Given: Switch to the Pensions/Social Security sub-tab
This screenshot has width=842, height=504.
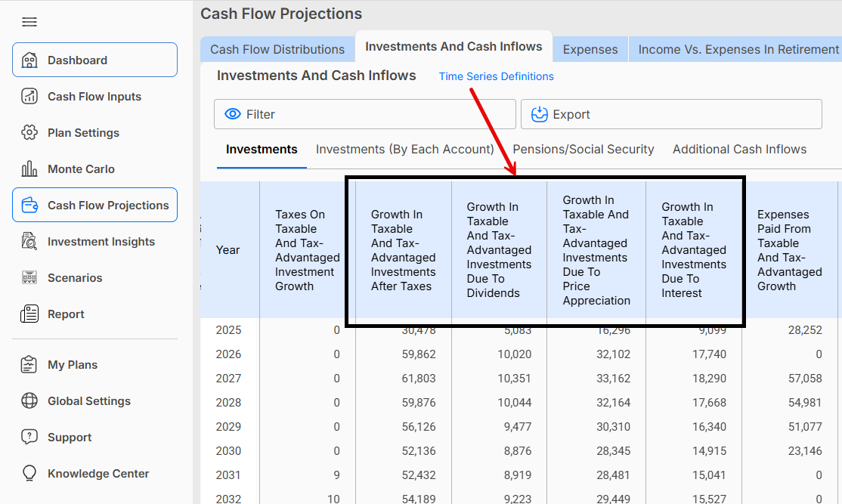Looking at the screenshot, I should pos(584,149).
